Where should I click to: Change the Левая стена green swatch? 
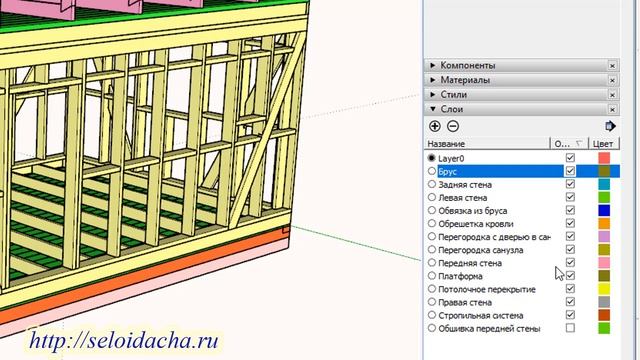point(604,197)
